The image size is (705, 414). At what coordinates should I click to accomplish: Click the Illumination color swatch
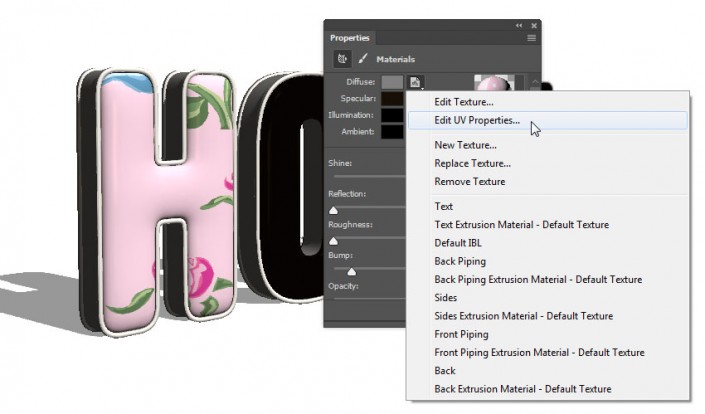click(x=392, y=115)
